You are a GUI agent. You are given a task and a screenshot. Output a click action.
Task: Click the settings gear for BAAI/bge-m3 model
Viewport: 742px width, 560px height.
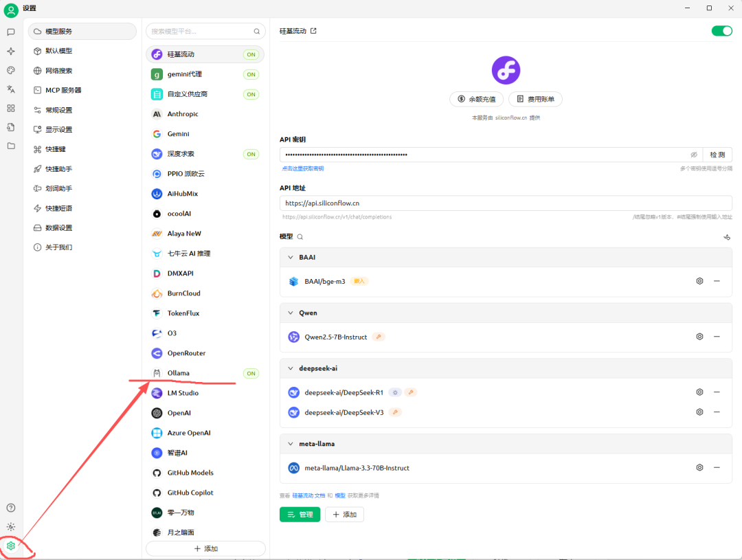coord(699,281)
